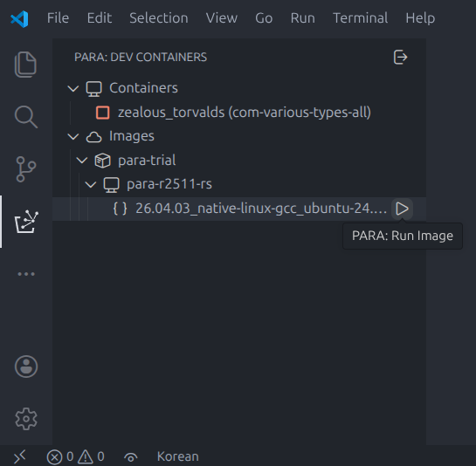Click the PARA: DEV CONTAINERS panel title
The image size is (476, 466).
pyautogui.click(x=141, y=57)
